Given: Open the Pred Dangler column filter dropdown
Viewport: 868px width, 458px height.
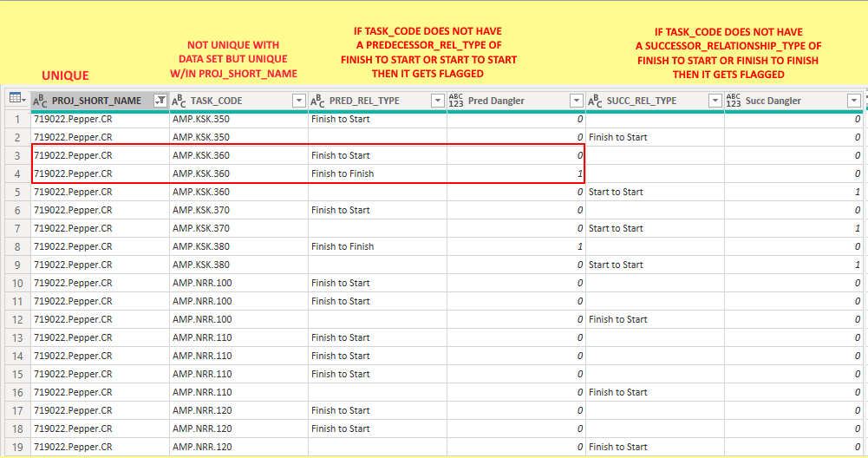Looking at the screenshot, I should click(x=577, y=101).
